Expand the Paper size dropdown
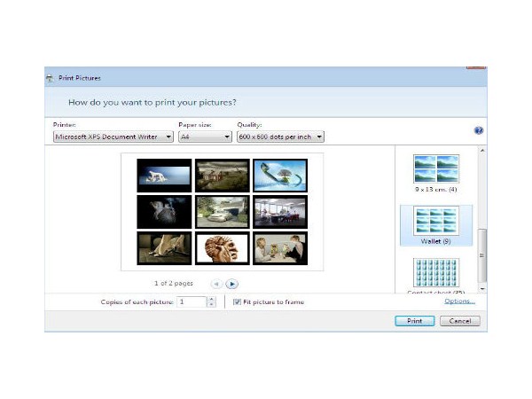The height and width of the screenshot is (399, 532). 205,137
